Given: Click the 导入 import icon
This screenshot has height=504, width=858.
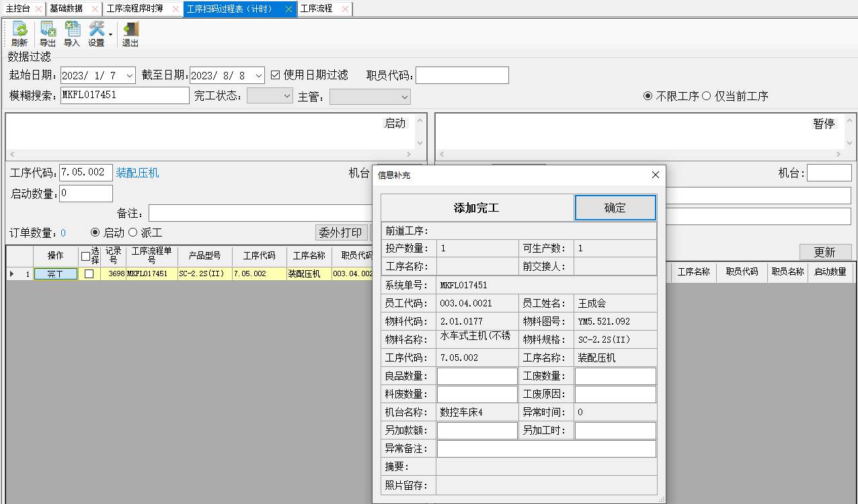Looking at the screenshot, I should pos(72,30).
